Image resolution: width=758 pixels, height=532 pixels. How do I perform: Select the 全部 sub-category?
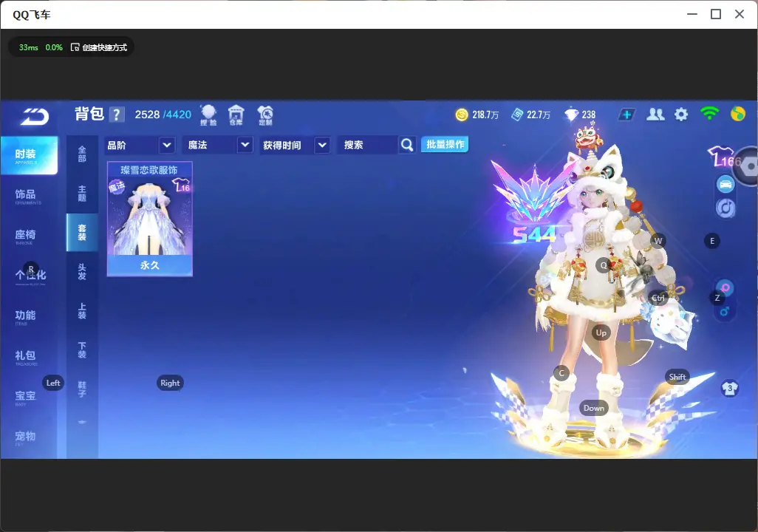coord(82,154)
